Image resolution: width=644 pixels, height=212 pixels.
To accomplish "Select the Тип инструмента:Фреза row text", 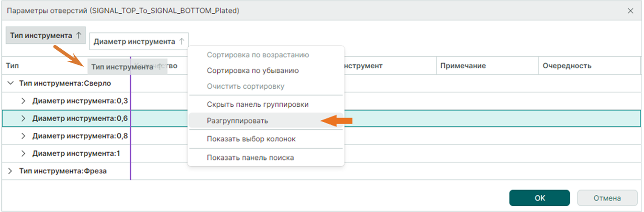I will tap(63, 171).
